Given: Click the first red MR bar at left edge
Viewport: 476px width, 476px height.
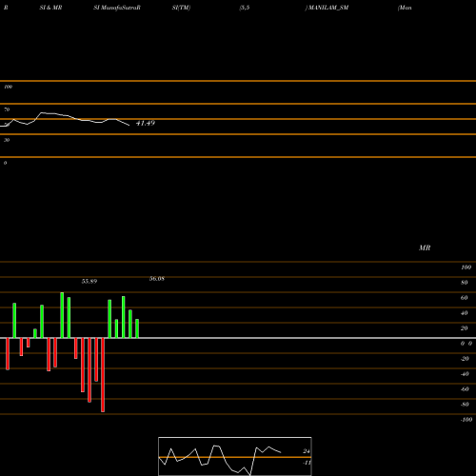Looking at the screenshot, I should (x=8, y=354).
